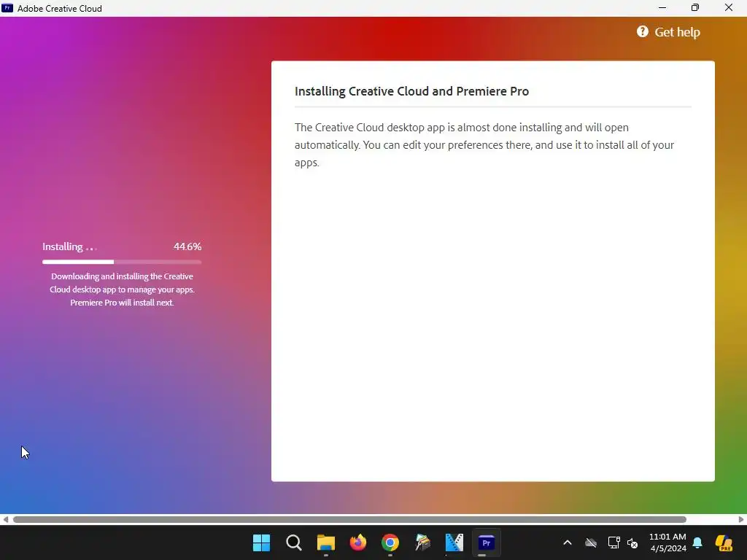Click the scrollbar left arrow
The width and height of the screenshot is (747, 560).
tap(5, 519)
